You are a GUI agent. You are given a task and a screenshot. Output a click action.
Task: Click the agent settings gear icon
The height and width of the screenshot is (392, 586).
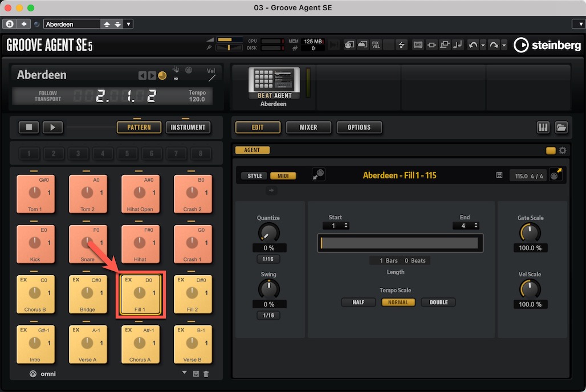(x=563, y=150)
